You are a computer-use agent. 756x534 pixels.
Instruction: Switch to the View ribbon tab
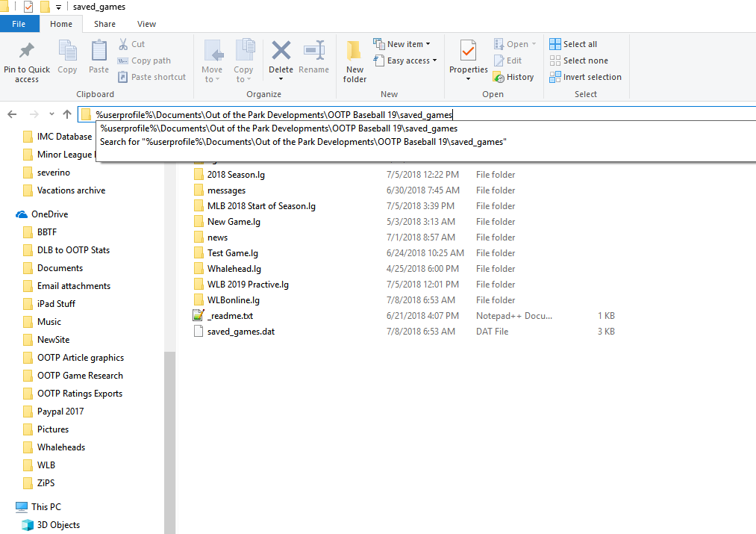pos(146,24)
